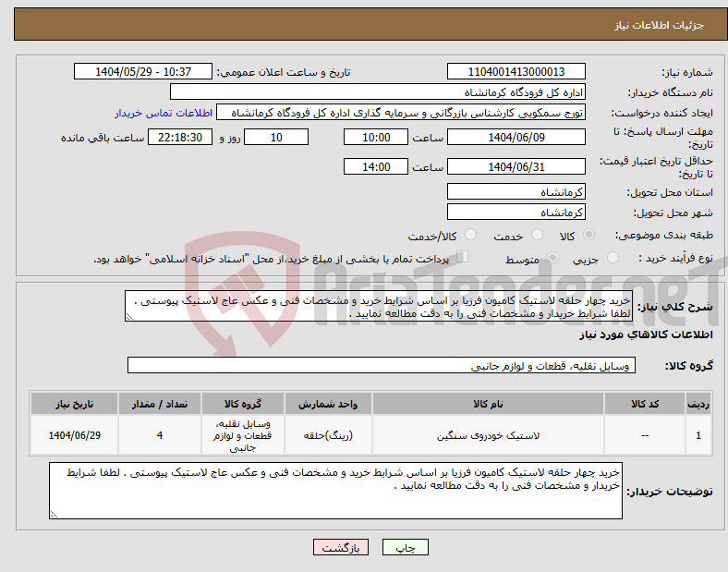
Task: Click the label نوع فرآیند خرید
Action: [x=675, y=258]
